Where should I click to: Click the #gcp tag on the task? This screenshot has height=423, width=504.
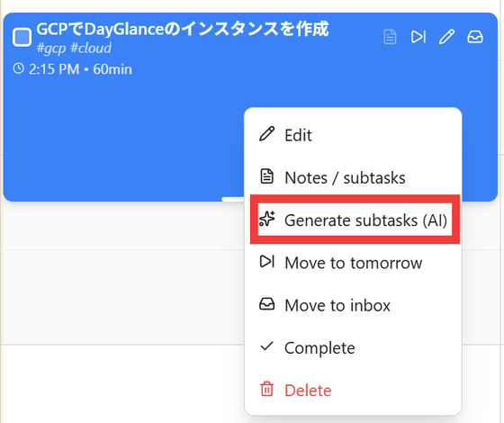tap(51, 49)
